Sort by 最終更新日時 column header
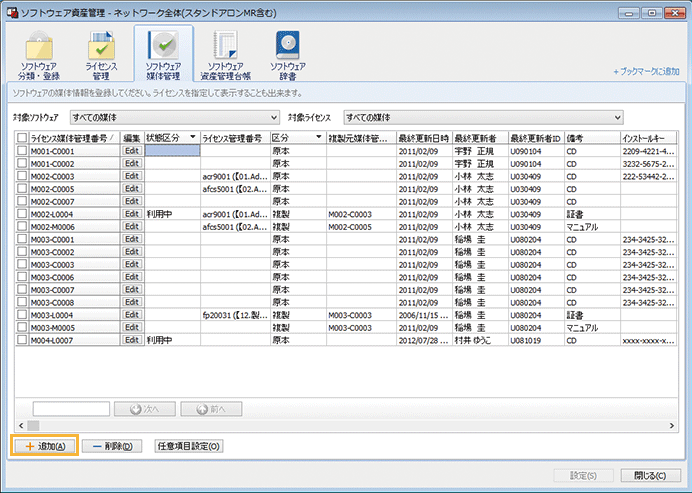The width and height of the screenshot is (692, 493). [x=424, y=138]
